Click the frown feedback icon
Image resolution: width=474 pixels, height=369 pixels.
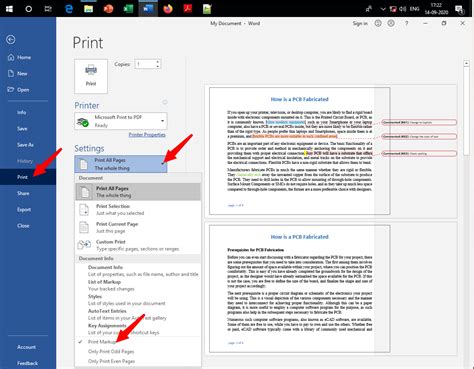point(391,23)
